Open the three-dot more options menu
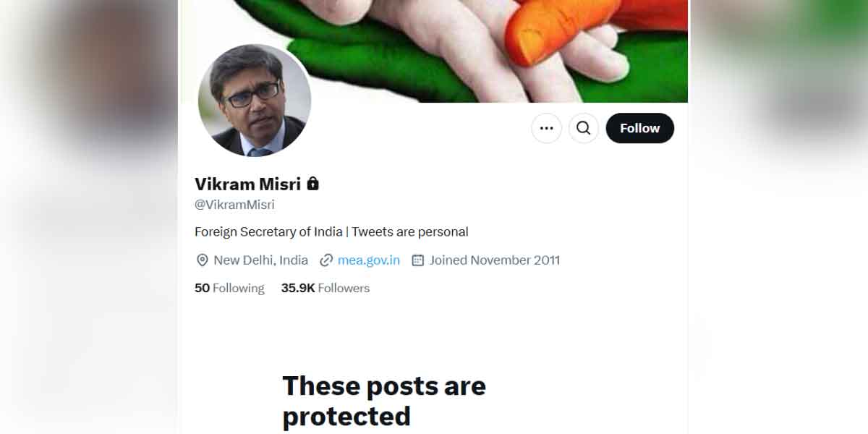 [x=546, y=129]
